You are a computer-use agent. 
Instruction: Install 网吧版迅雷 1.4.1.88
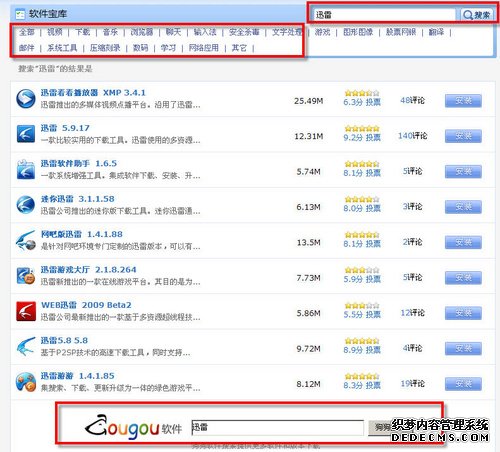[x=463, y=242]
